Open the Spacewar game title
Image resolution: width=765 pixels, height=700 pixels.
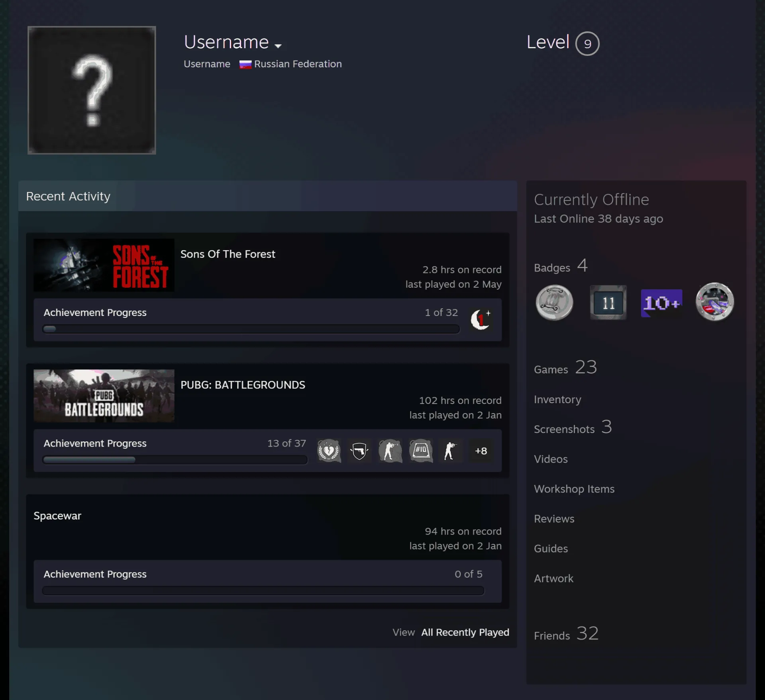coord(57,516)
